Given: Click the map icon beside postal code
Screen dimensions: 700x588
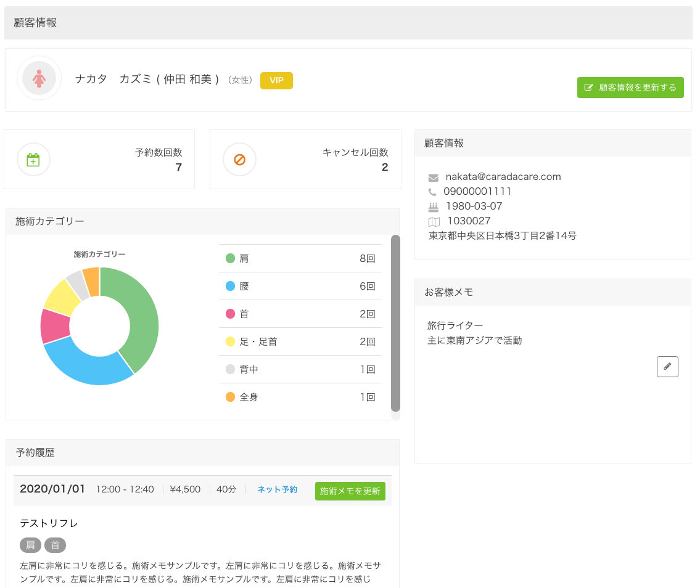Looking at the screenshot, I should tap(434, 221).
